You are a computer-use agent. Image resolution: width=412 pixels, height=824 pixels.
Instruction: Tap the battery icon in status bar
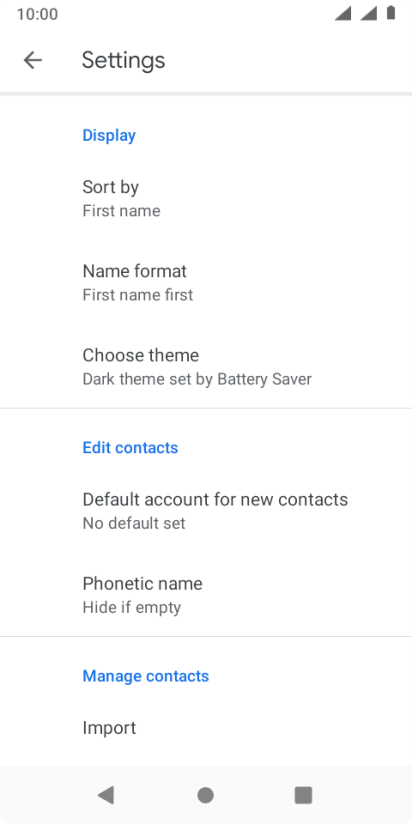point(391,13)
